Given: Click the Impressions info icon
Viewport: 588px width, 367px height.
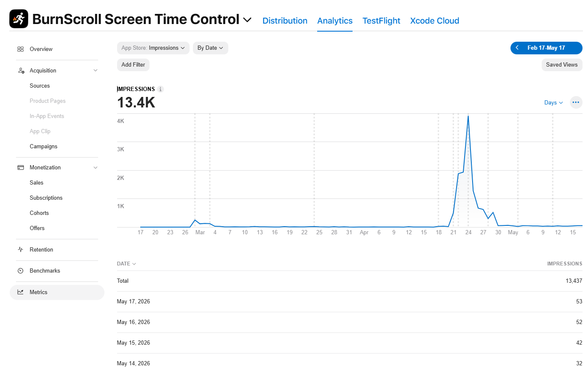Looking at the screenshot, I should [160, 89].
